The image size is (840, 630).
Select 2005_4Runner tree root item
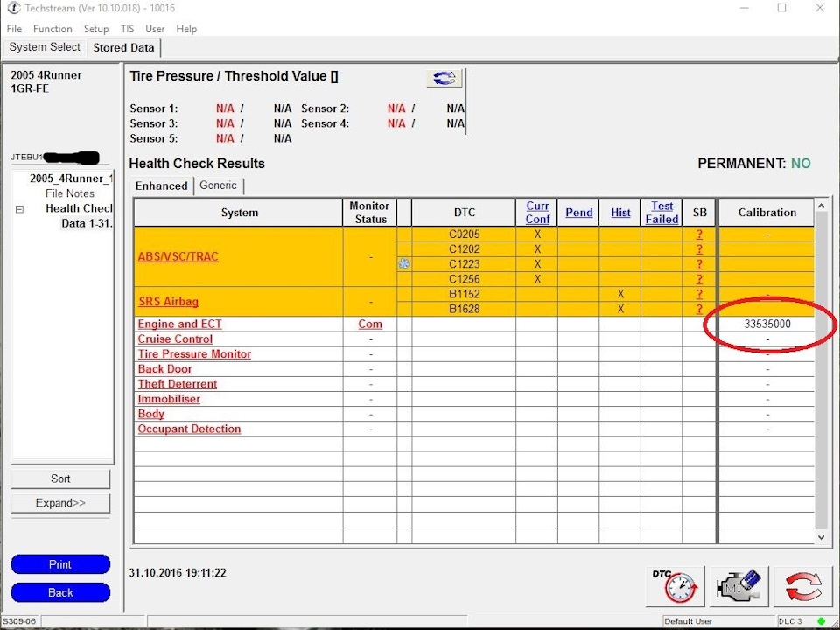(x=71, y=178)
